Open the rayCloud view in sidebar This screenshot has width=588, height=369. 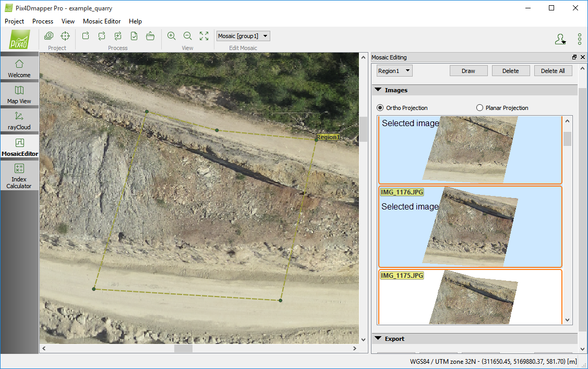[x=19, y=119]
